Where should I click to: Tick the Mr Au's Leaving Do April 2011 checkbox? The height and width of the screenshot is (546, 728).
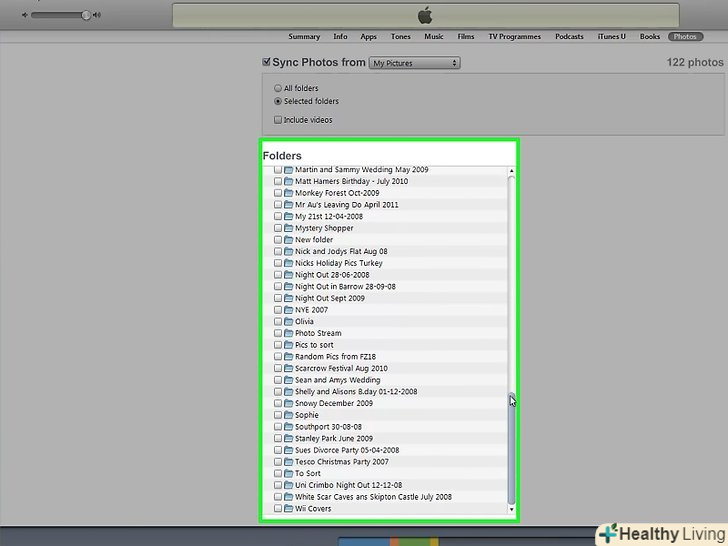278,204
